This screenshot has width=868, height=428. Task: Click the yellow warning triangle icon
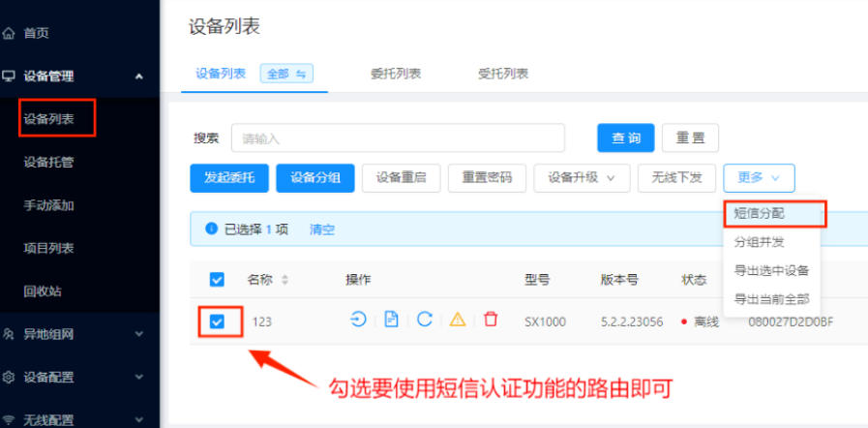(458, 321)
